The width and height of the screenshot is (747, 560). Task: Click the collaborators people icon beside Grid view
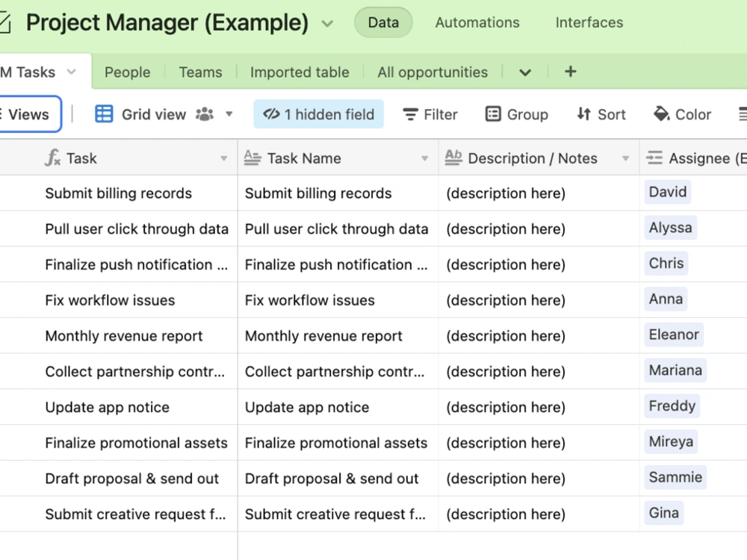point(205,114)
